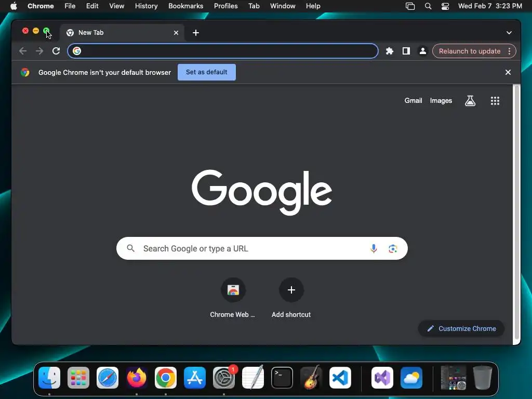This screenshot has height=399, width=532.
Task: Open the profile avatar icon
Action: 423,51
